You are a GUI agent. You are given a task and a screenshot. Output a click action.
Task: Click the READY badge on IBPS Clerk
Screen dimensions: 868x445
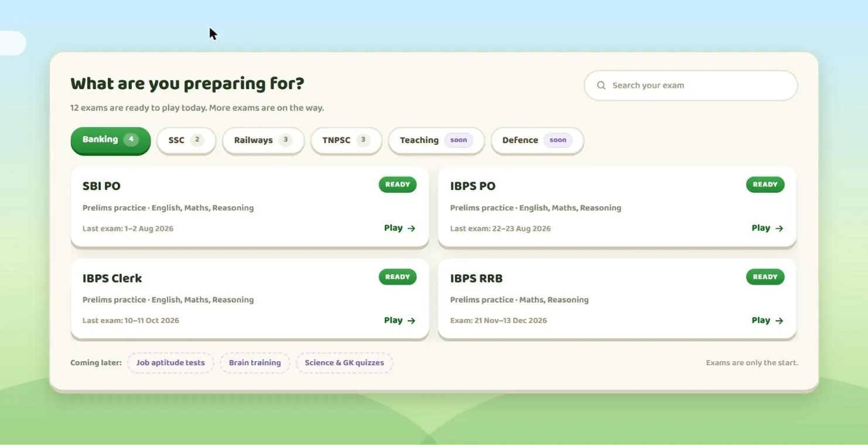click(x=398, y=277)
